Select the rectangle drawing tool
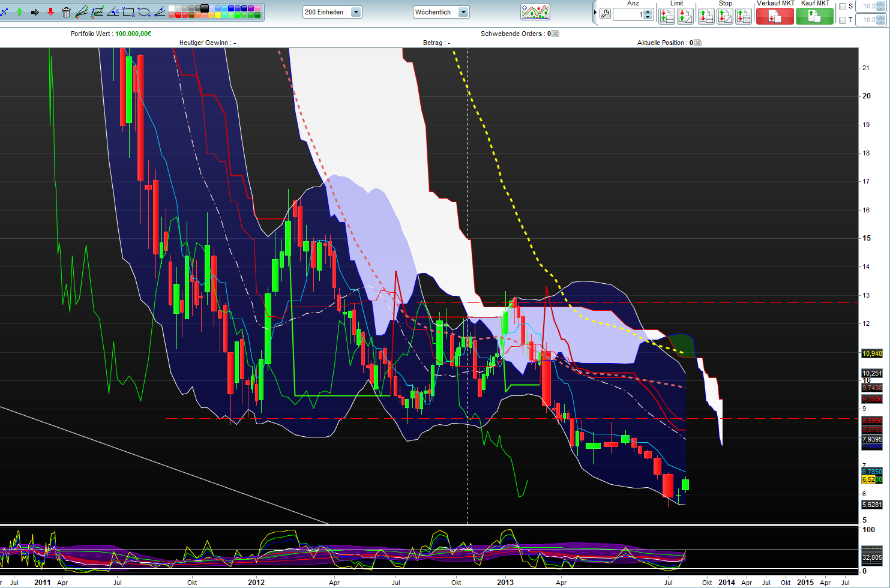 click(x=128, y=12)
